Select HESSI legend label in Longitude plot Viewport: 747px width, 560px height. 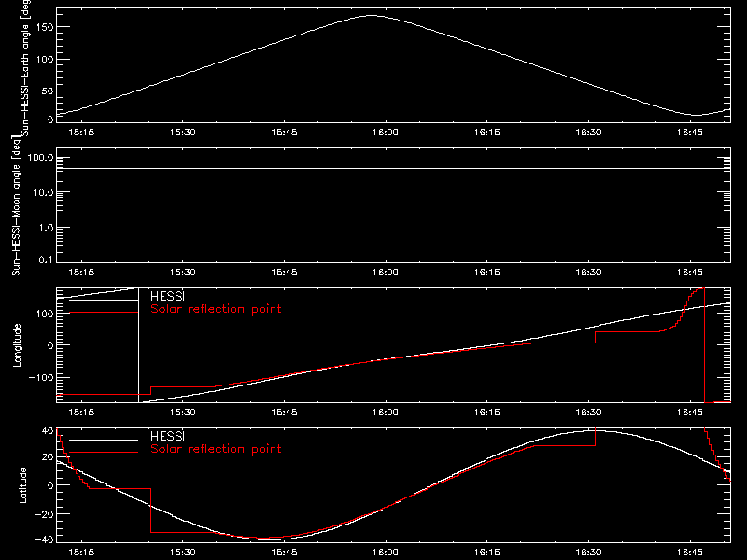(x=167, y=296)
